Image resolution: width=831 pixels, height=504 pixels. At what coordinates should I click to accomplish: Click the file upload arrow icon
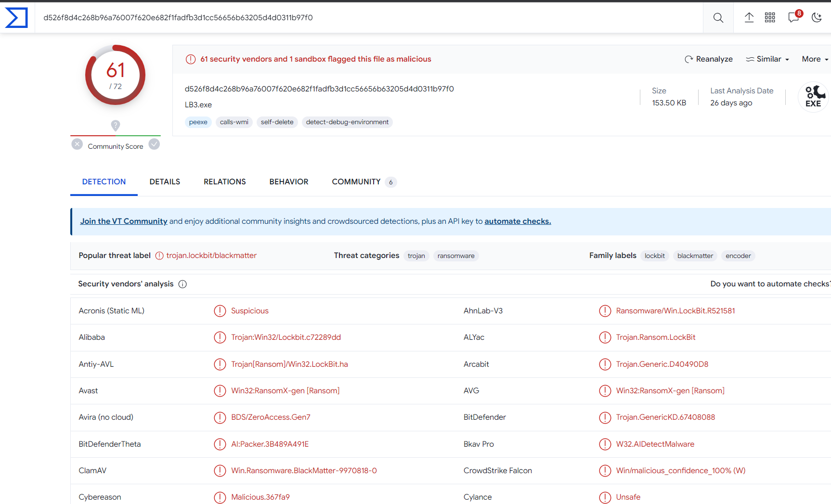pyautogui.click(x=749, y=17)
